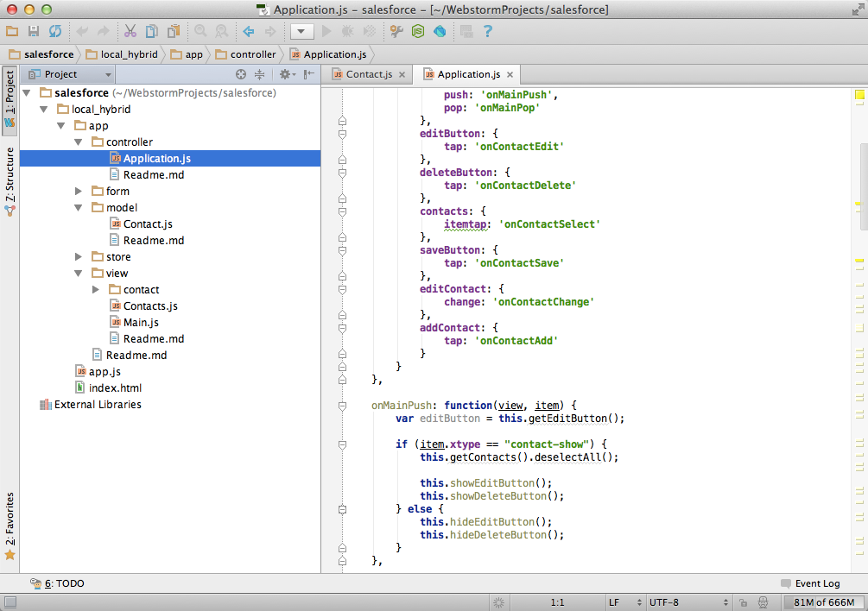Click the Synchronize toolbar icon

[55, 31]
